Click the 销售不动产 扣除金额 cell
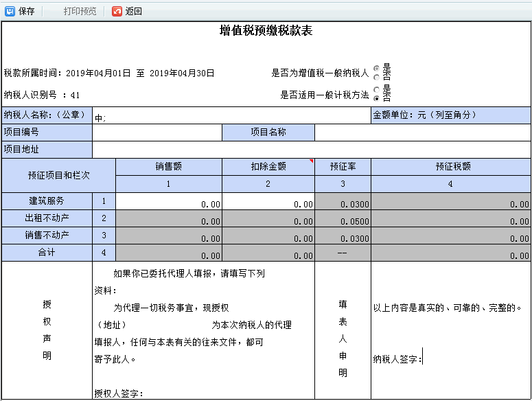Screen dimensions: 532x401 [x=268, y=236]
